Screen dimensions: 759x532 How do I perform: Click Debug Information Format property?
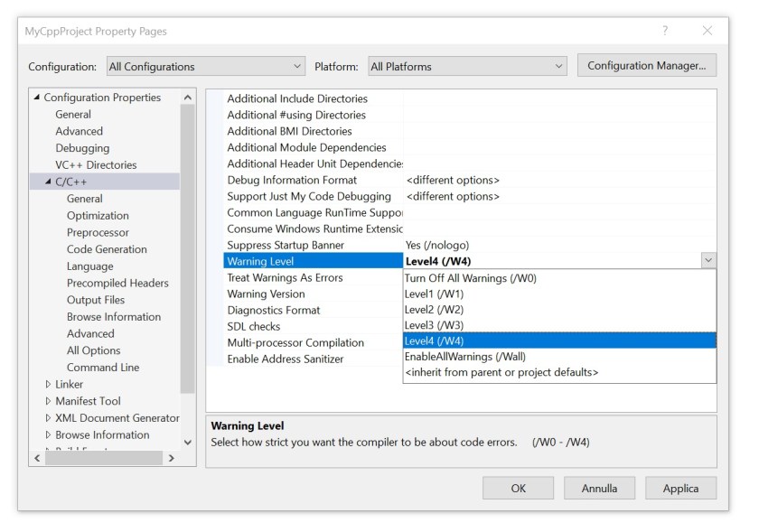(292, 180)
